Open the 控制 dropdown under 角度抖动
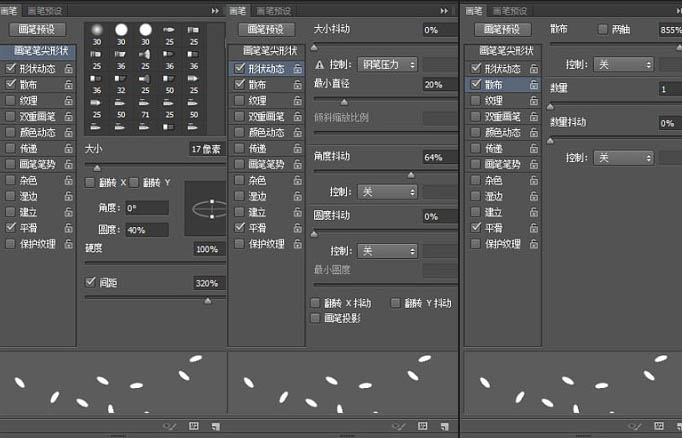The width and height of the screenshot is (682, 438). [387, 192]
